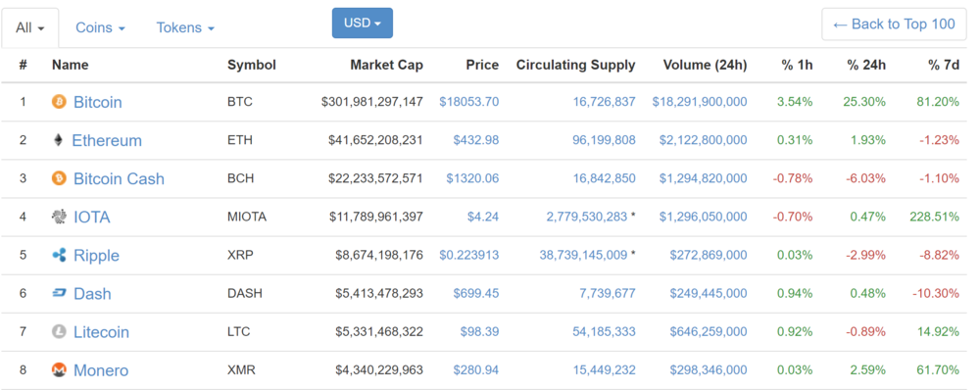Image resolution: width=980 pixels, height=390 pixels.
Task: Click the Bitcoin Cash logo icon
Action: pyautogui.click(x=59, y=178)
